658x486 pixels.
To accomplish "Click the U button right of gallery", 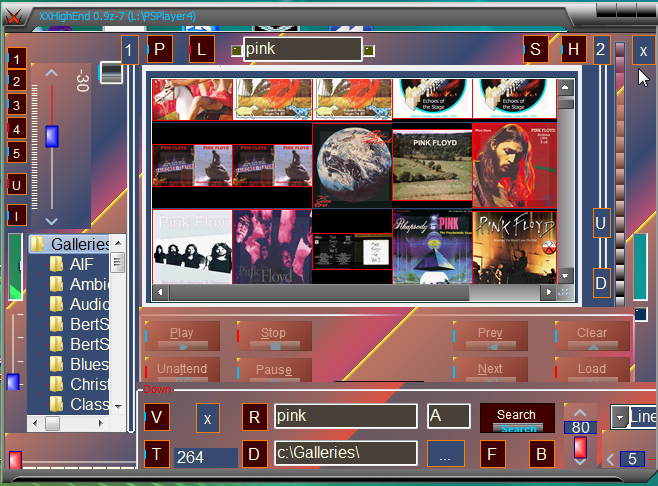I will [x=601, y=223].
